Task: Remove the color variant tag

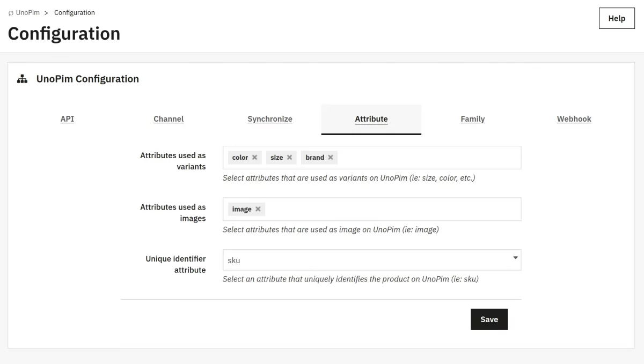Action: [x=254, y=158]
